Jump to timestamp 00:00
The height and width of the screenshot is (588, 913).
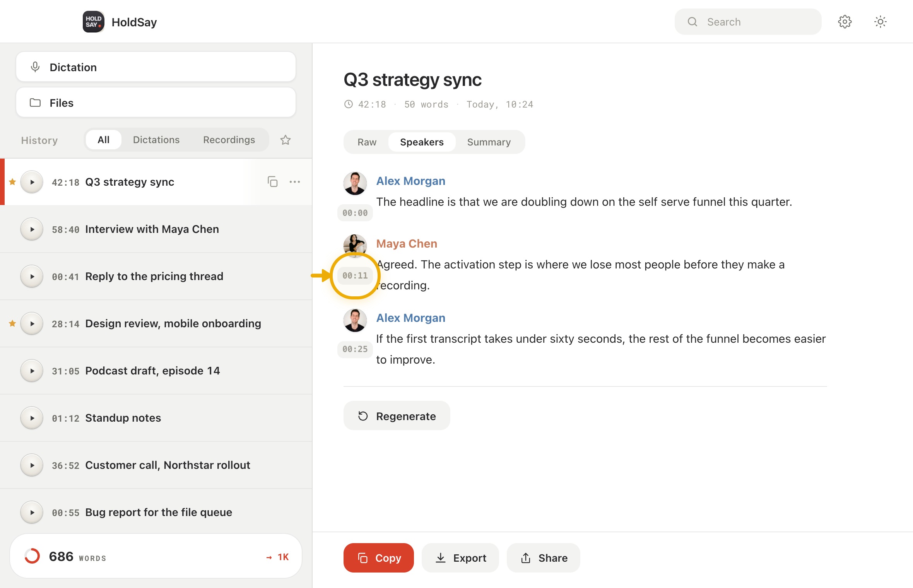coord(355,213)
